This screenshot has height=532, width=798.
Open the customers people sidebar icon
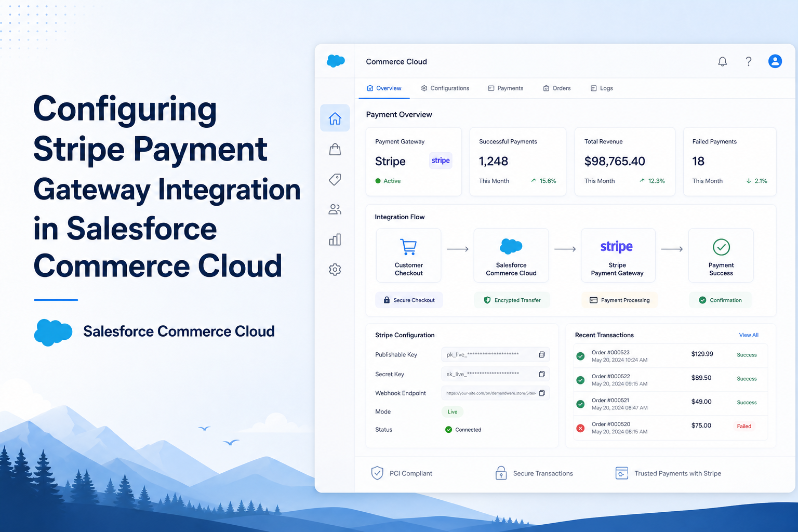coord(335,209)
